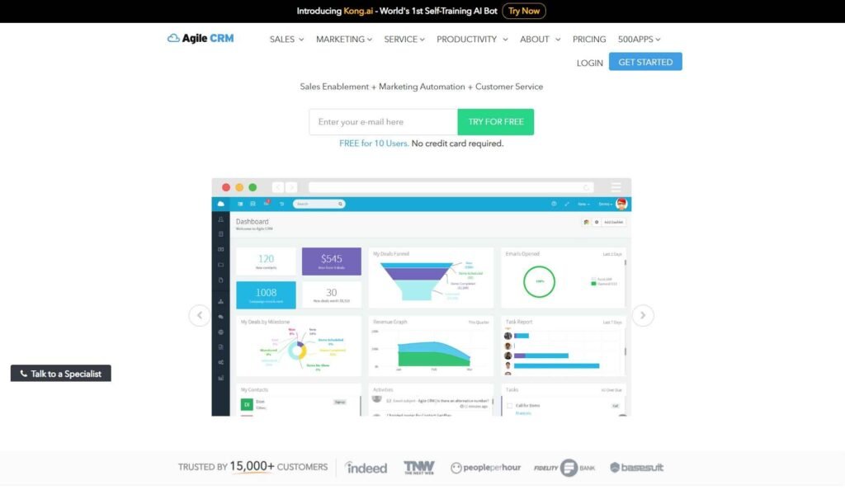Click the 120 new contacts tile
Screen dimensions: 845x504
266,261
